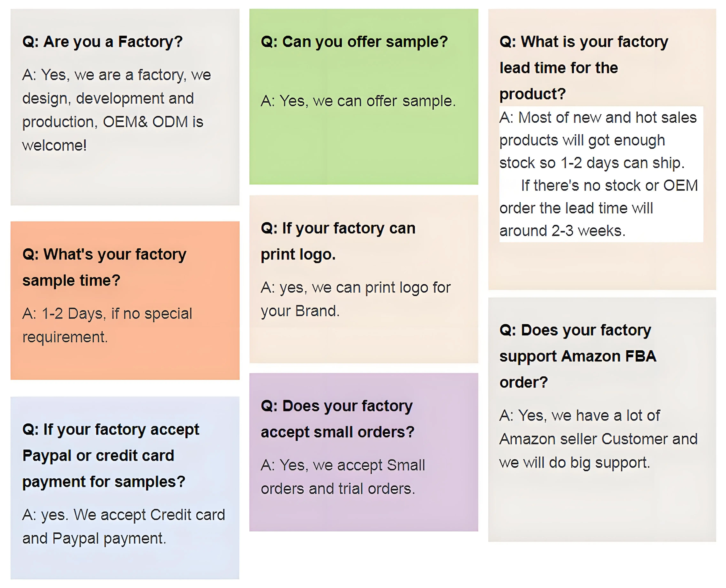Click the factory print logo question

point(338,241)
